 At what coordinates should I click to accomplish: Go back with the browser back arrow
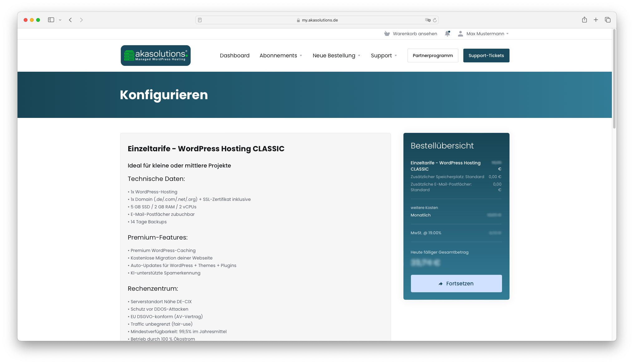point(71,20)
